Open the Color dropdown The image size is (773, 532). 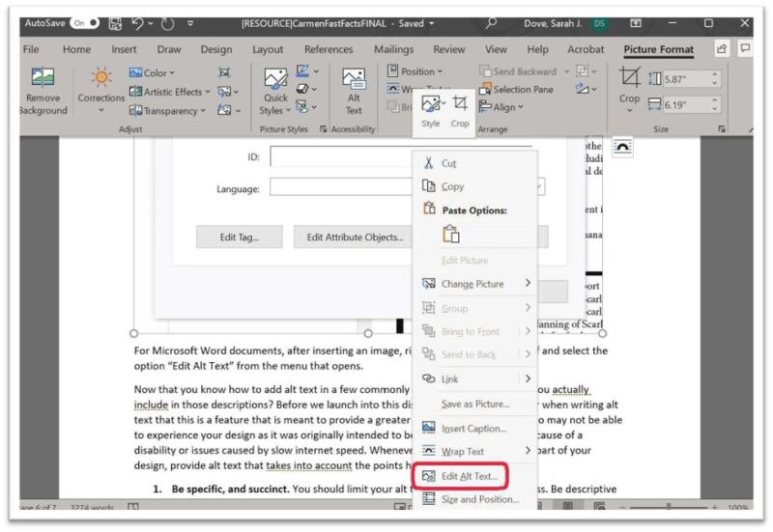click(152, 73)
